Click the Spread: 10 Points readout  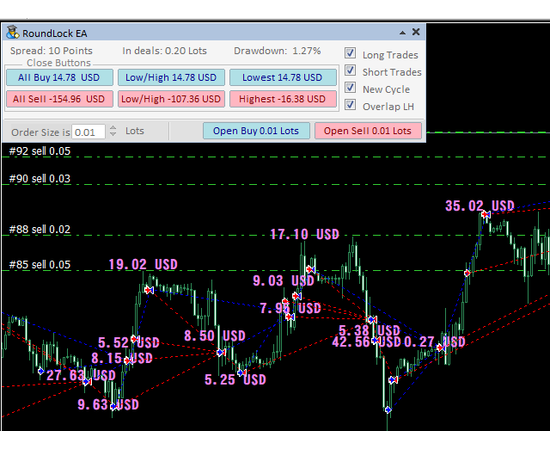[x=51, y=51]
